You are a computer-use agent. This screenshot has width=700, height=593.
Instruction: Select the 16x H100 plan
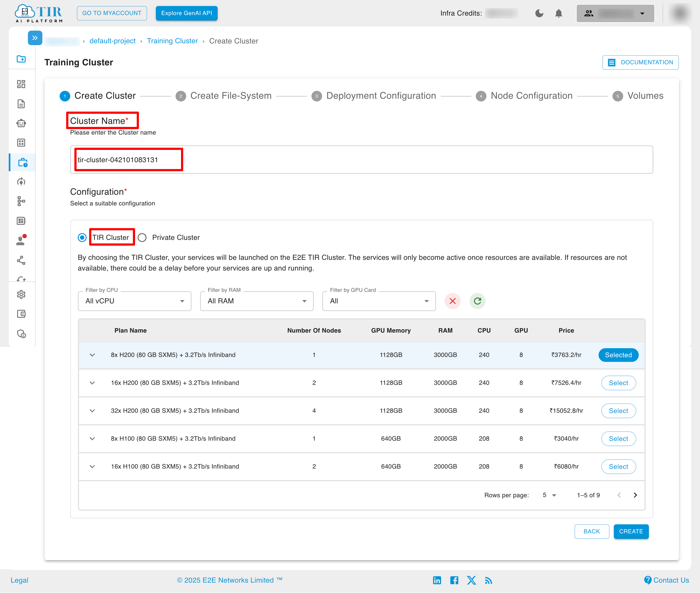(x=618, y=467)
